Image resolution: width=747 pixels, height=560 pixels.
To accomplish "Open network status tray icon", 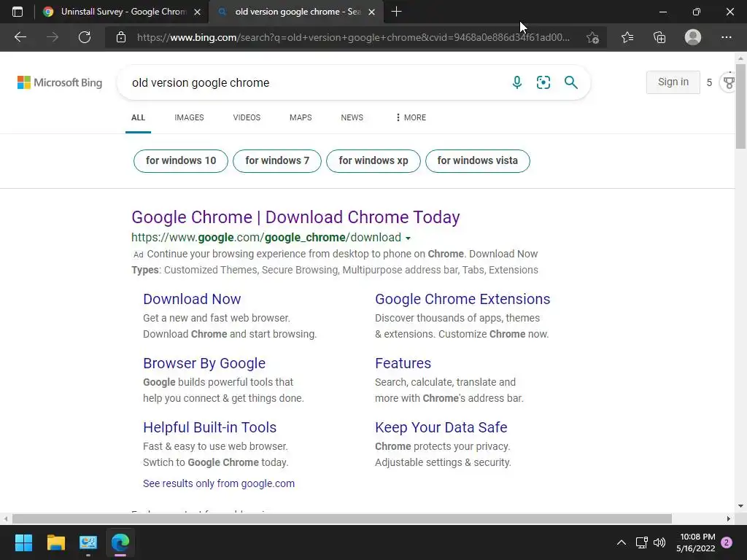I will coord(641,542).
